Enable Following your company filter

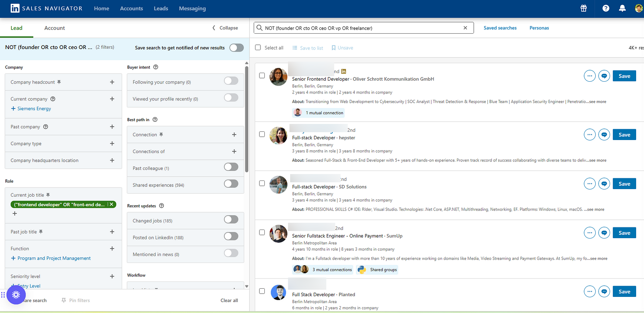pos(231,81)
